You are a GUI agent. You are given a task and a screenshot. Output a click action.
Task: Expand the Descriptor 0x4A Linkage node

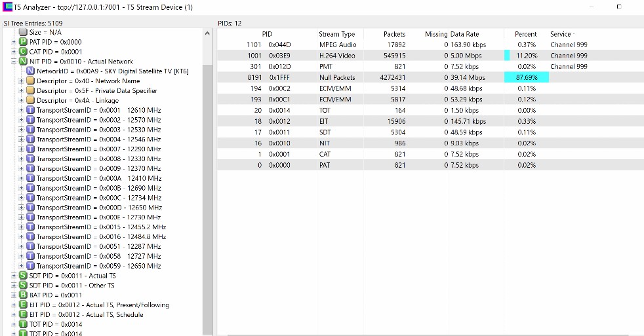(x=21, y=101)
